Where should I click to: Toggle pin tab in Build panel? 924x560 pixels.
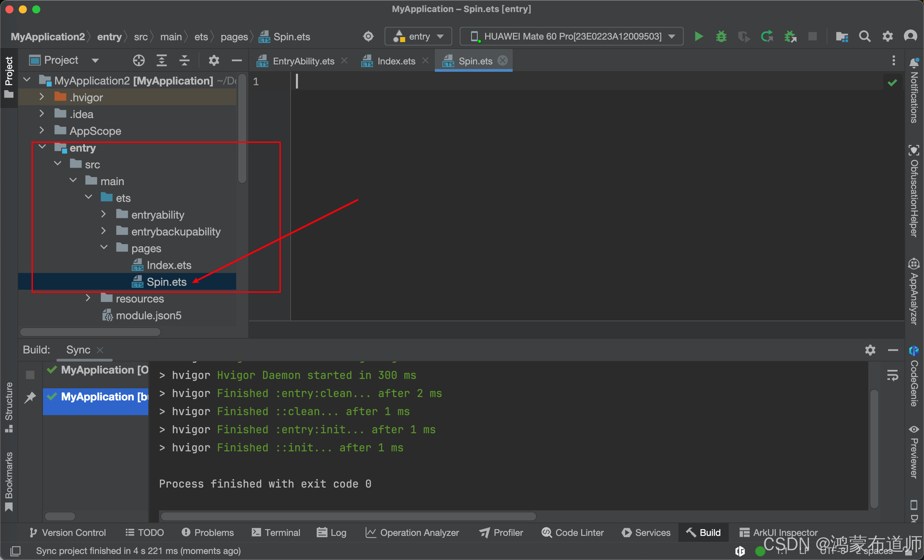pyautogui.click(x=30, y=397)
